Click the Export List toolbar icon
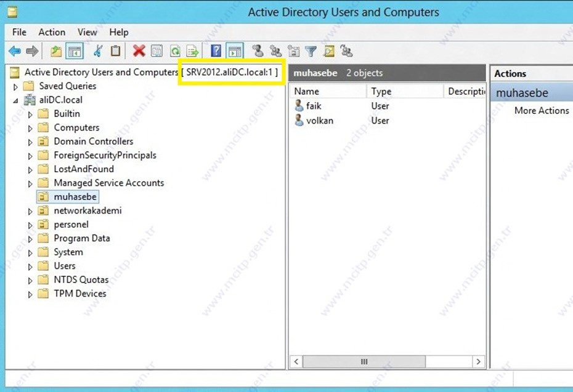573x392 pixels. click(192, 51)
